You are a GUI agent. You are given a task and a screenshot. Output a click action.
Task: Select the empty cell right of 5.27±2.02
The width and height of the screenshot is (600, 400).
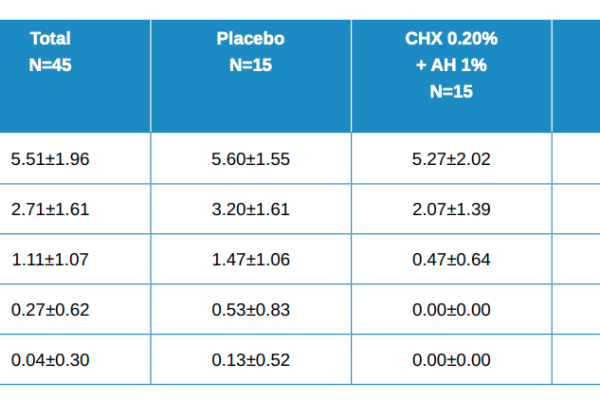(577, 158)
